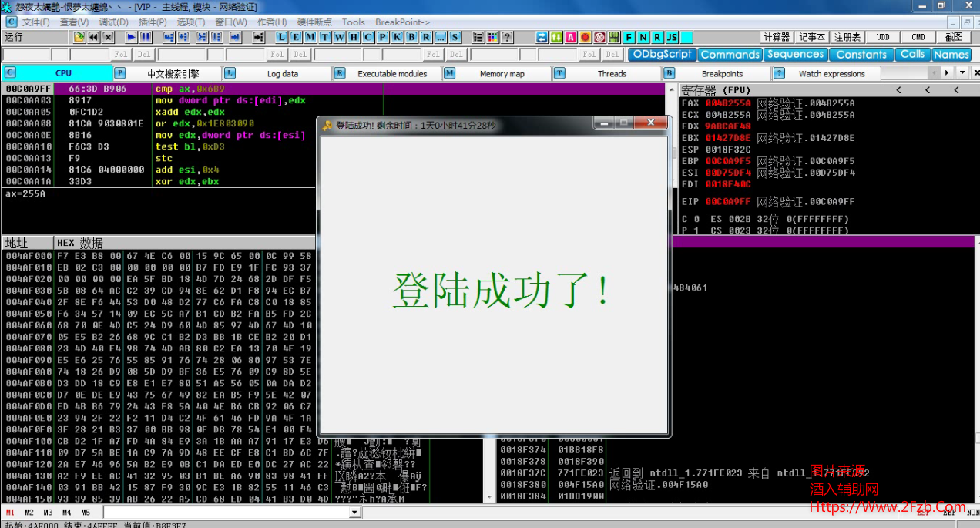Open the 调试 menu

pyautogui.click(x=113, y=22)
